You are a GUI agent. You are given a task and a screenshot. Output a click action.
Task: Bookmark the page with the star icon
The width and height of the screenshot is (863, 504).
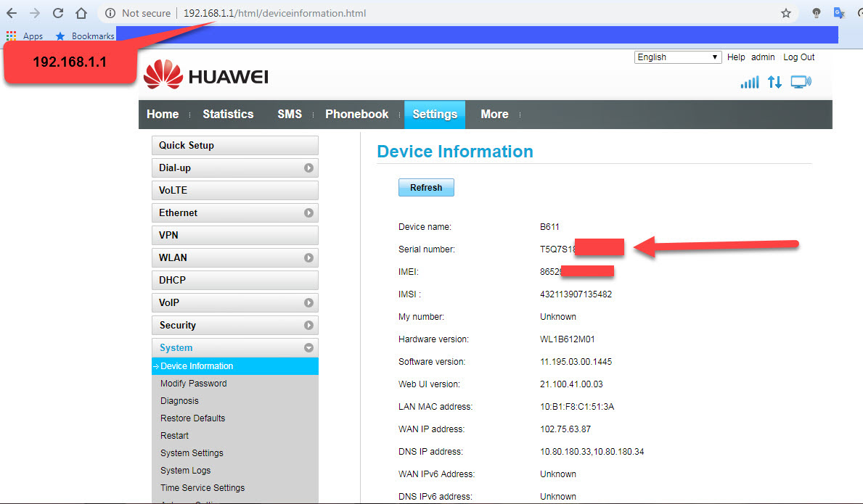(x=786, y=13)
